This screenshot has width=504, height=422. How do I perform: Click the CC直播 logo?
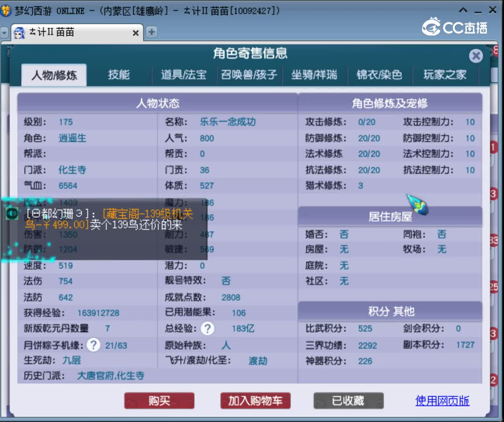tap(455, 27)
